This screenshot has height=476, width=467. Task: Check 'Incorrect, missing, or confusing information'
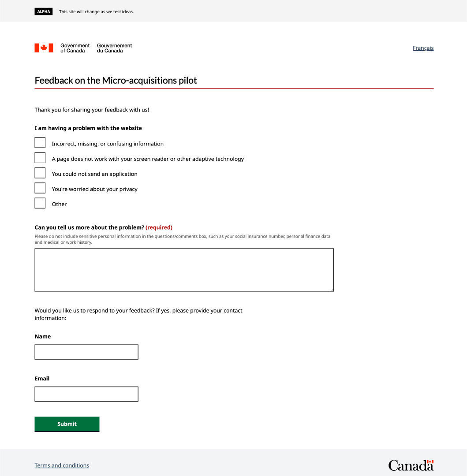coord(40,142)
